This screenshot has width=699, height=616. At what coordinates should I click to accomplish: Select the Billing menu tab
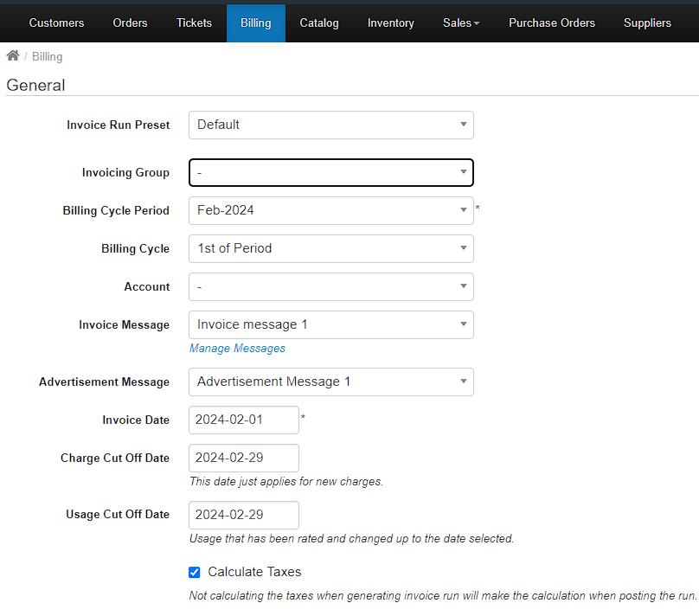tap(256, 23)
